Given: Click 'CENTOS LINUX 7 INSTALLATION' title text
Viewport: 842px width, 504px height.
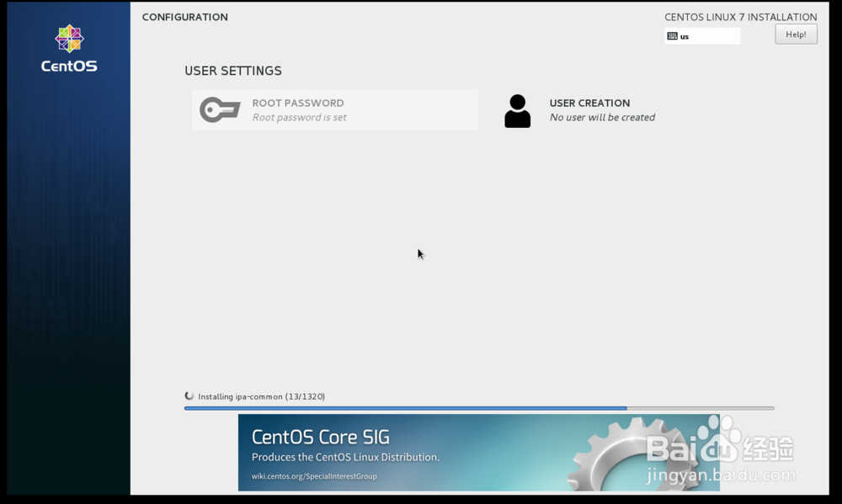Looking at the screenshot, I should 740,17.
